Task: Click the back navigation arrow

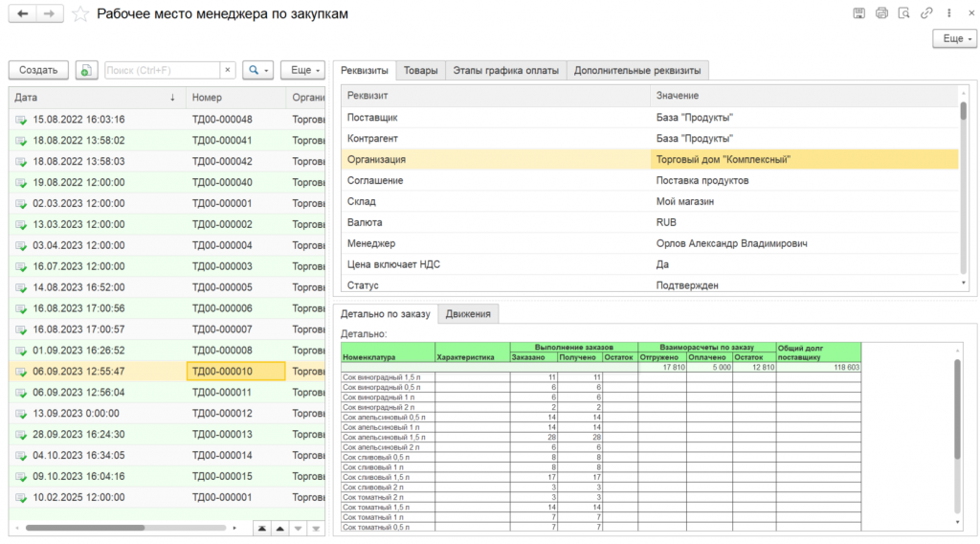Action: pyautogui.click(x=23, y=13)
